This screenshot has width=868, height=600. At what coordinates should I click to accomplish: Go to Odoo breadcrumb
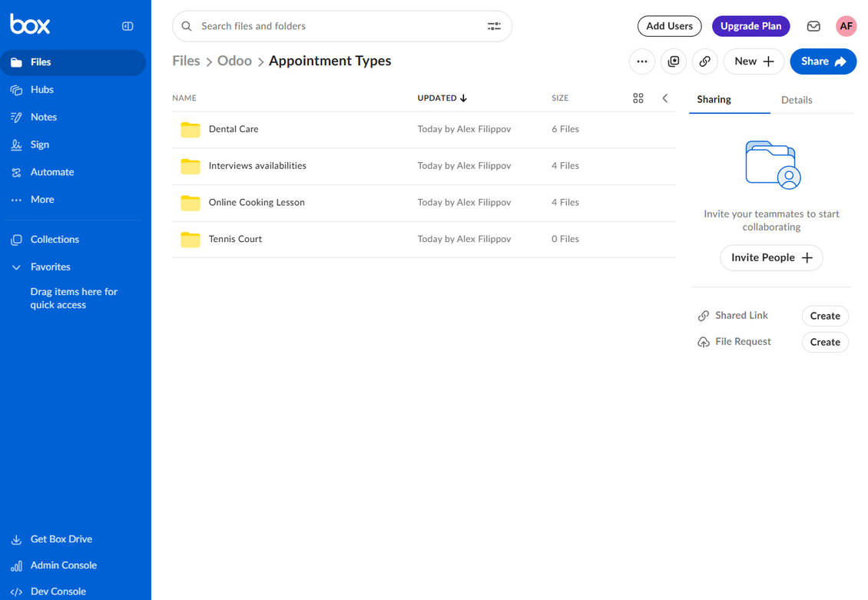234,61
